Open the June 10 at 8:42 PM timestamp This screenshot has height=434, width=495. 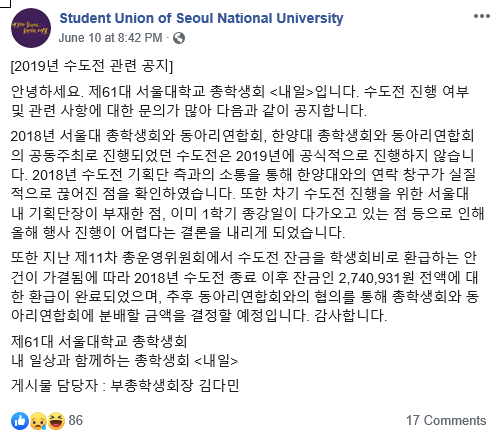110,38
